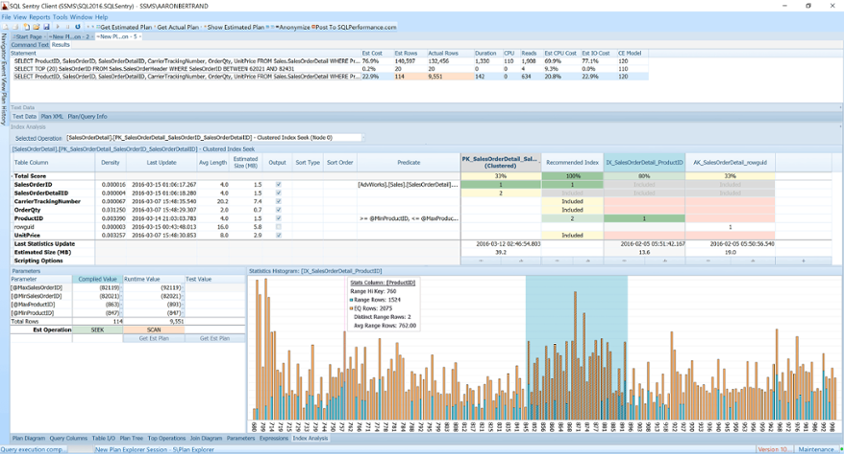Enable Output checkbox for the rowguid row
Viewport: 844px width, 454px height.
click(278, 227)
